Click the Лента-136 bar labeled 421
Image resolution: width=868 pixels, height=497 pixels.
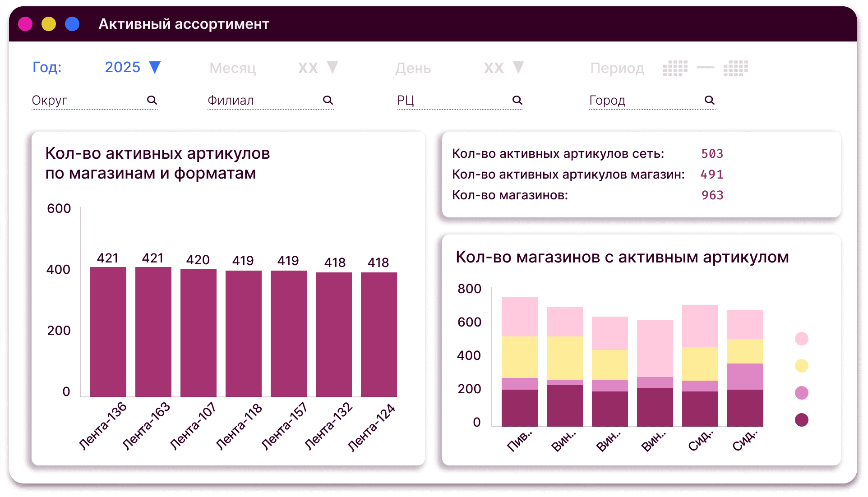pos(108,331)
